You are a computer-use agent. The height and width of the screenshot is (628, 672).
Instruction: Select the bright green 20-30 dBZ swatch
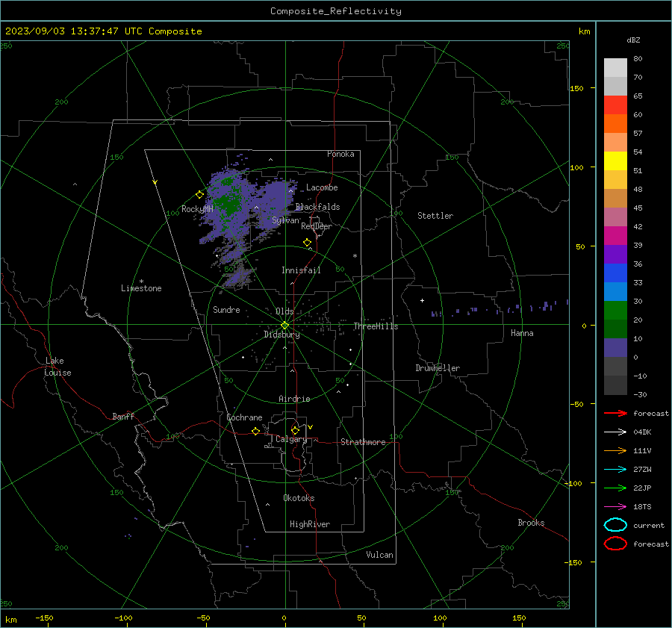click(615, 311)
